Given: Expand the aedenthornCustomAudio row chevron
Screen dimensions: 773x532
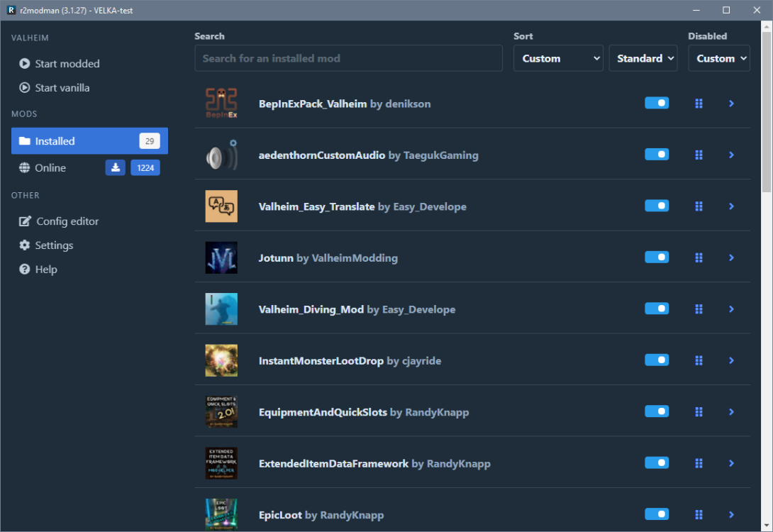Looking at the screenshot, I should (732, 155).
